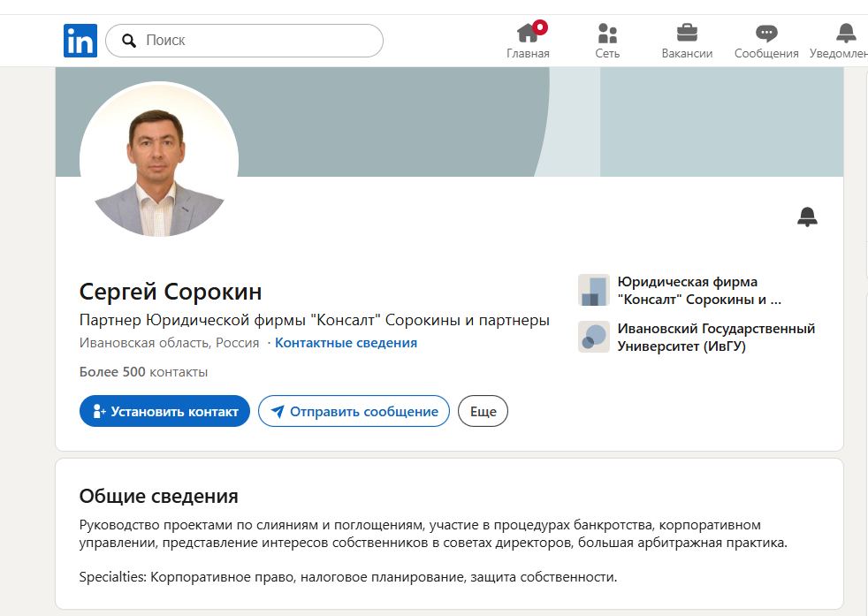Open Ивановский Государственный Университет link
Screen dimensions: 868x616
pos(716,337)
